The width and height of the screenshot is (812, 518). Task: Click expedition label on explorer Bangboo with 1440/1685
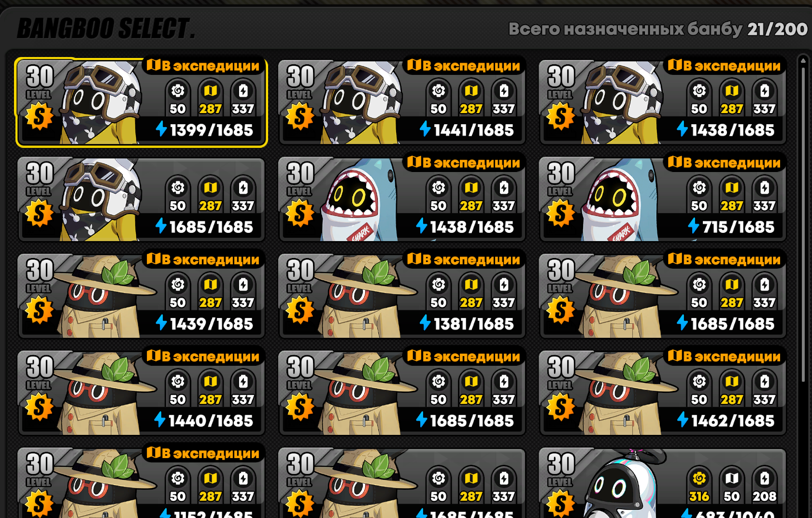pos(203,356)
